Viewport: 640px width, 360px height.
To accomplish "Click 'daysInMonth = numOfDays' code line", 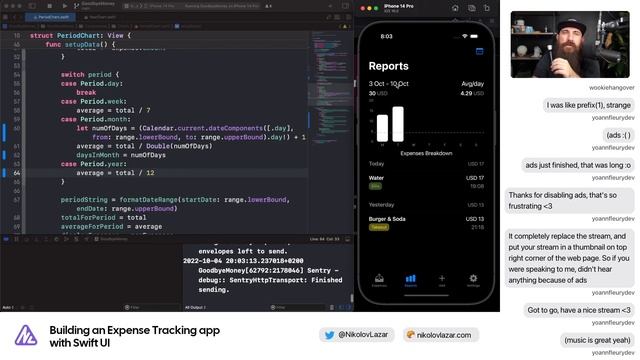I will (x=121, y=155).
